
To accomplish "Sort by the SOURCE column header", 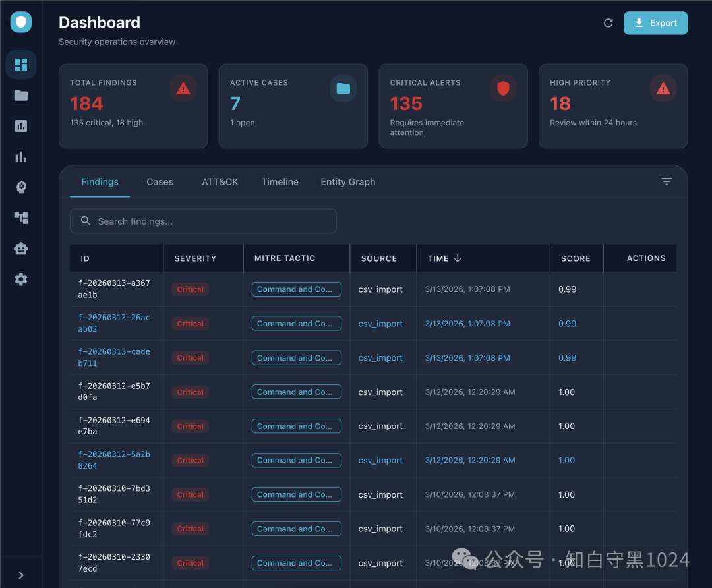I will (378, 258).
